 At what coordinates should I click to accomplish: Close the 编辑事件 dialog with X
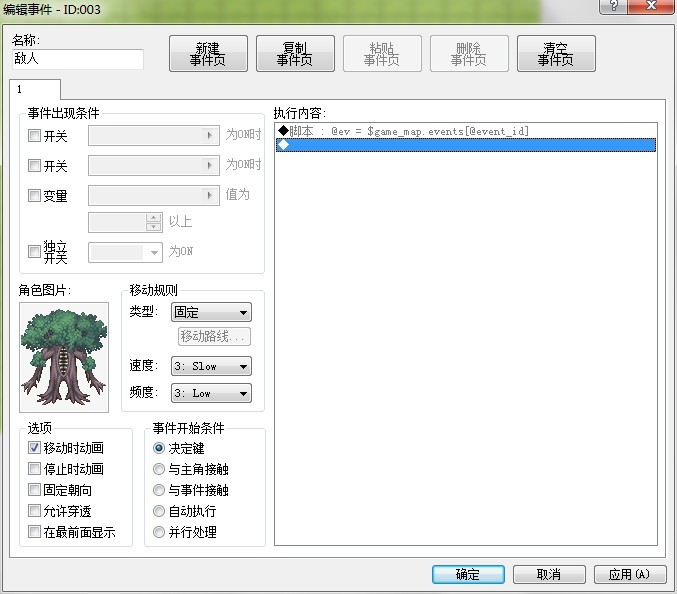[x=651, y=6]
